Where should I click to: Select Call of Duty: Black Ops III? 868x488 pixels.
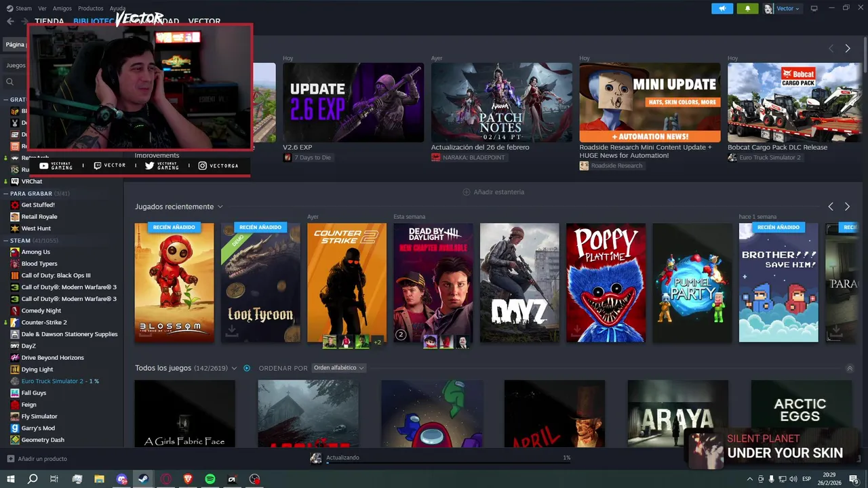[56, 275]
